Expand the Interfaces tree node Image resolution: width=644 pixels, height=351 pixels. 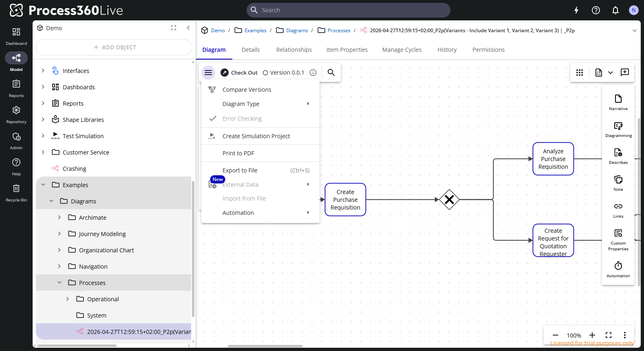click(43, 71)
